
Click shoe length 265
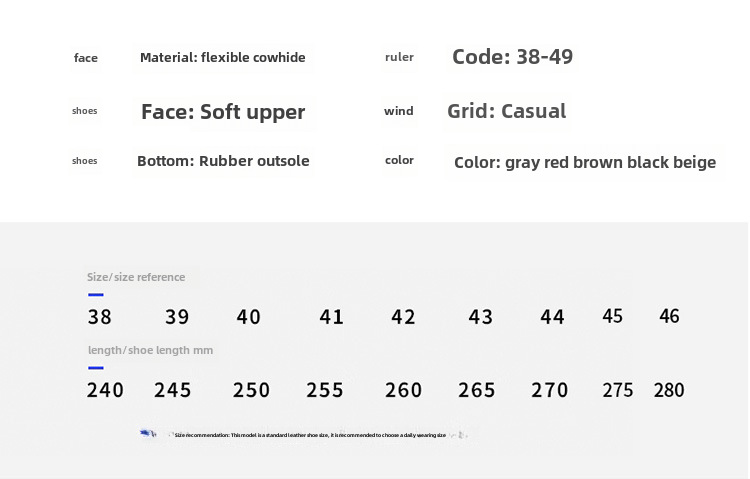pyautogui.click(x=476, y=390)
